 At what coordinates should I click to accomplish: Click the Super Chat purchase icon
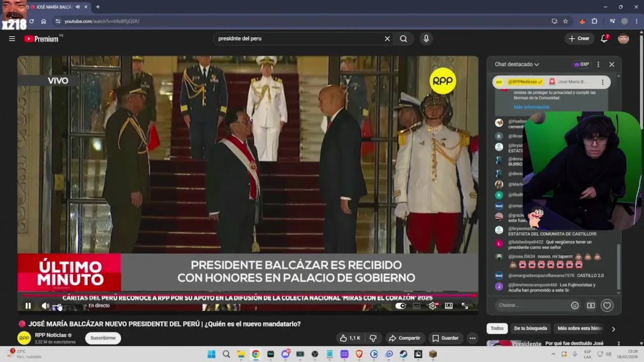point(591,305)
